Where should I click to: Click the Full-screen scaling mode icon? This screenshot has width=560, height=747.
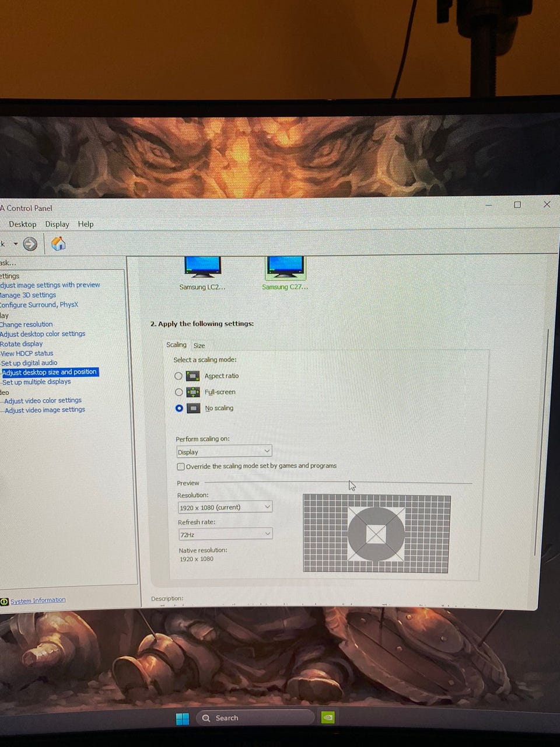coord(193,392)
